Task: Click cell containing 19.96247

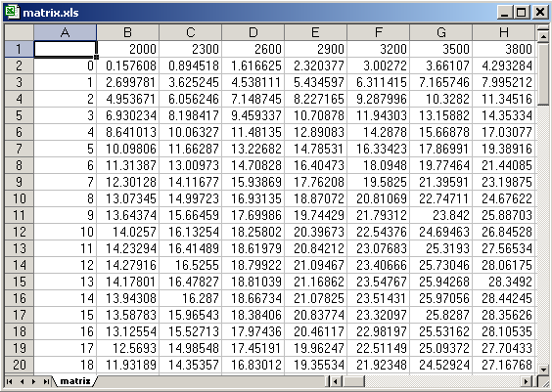Action: pos(316,348)
